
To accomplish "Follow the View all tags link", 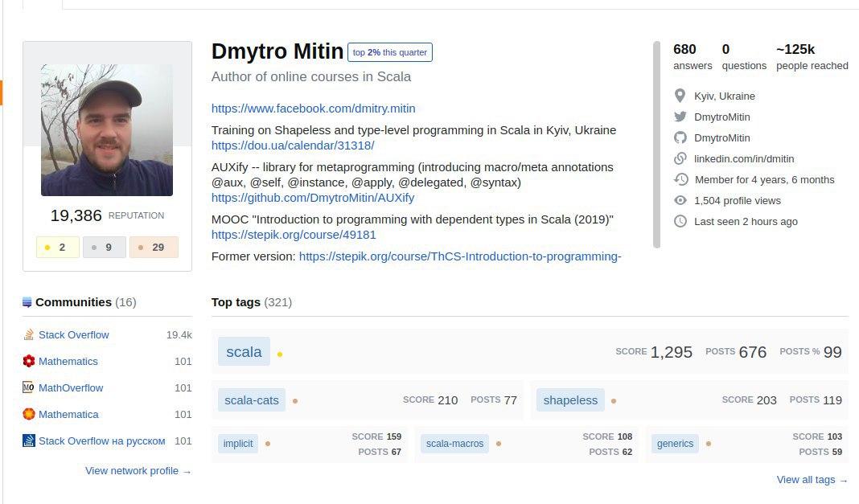I will [x=812, y=479].
